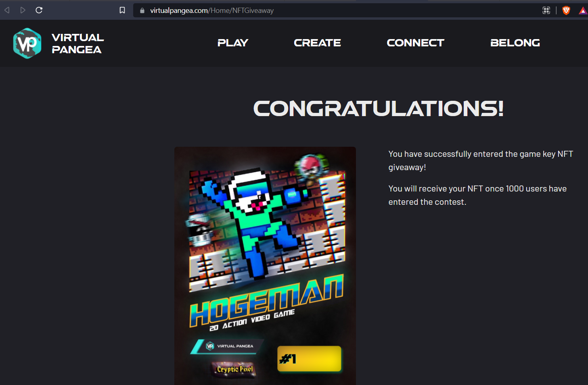Open the PLAY menu

tap(232, 43)
